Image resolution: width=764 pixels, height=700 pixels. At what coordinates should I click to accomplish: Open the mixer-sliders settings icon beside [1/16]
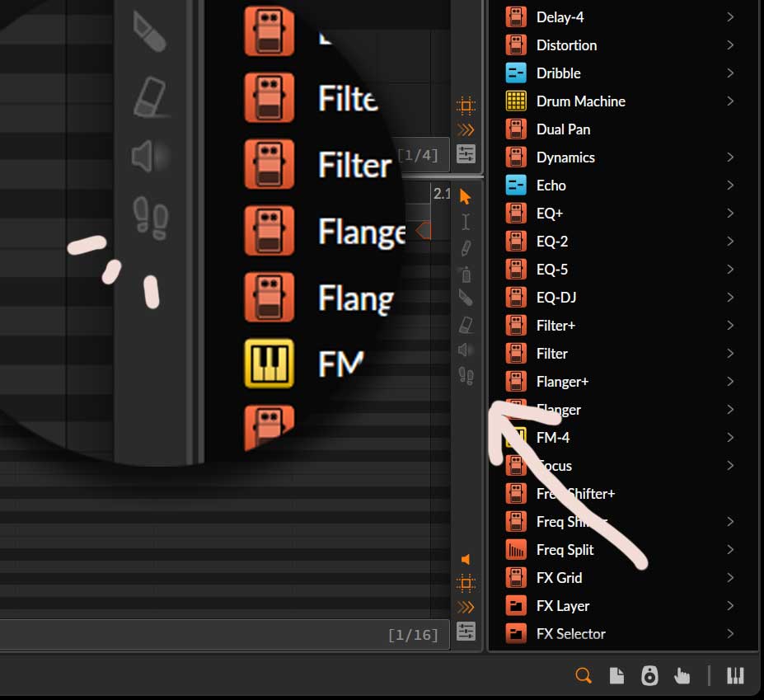(466, 632)
